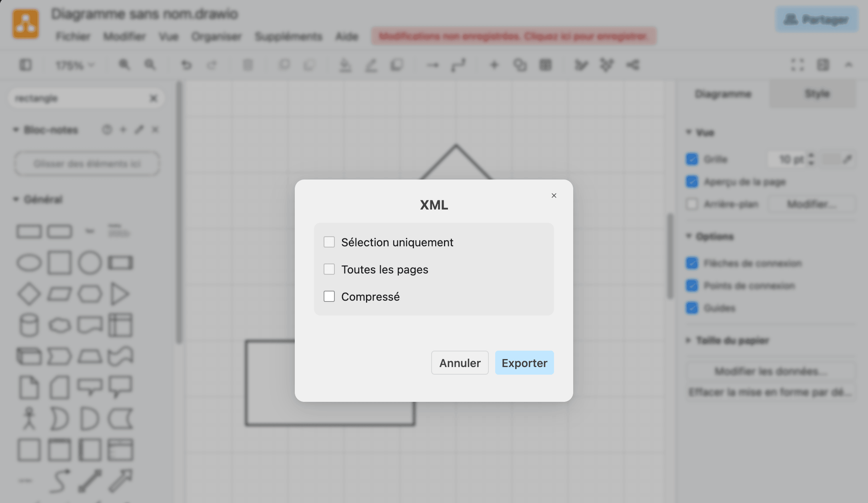868x503 pixels.
Task: Collapse the toolbar with chevron up
Action: click(x=848, y=65)
